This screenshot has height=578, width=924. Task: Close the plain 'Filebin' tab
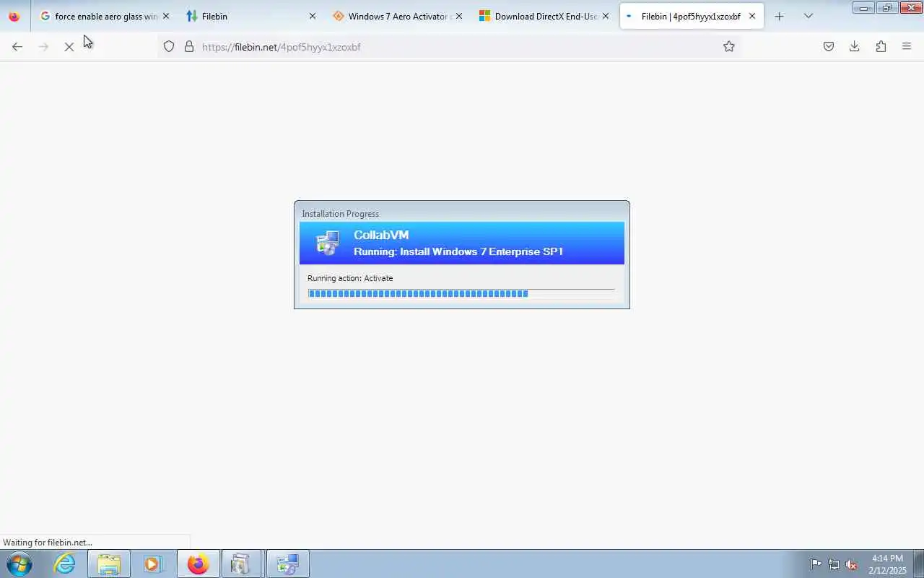[313, 16]
